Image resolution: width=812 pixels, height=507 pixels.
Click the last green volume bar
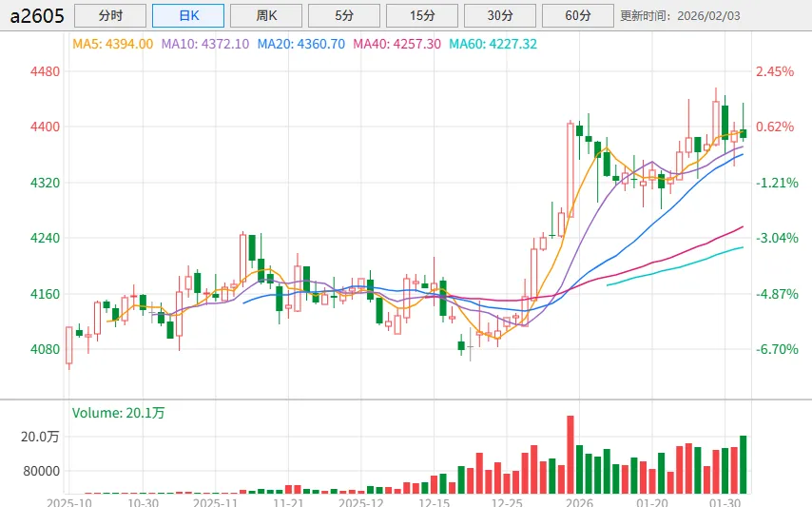[744, 464]
